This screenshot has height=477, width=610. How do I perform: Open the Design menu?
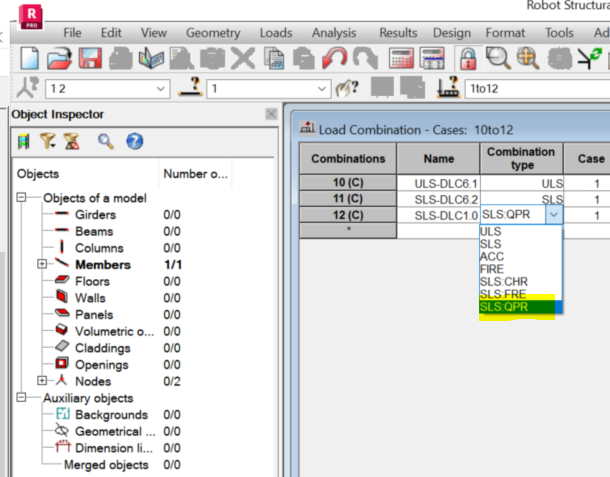tap(452, 33)
